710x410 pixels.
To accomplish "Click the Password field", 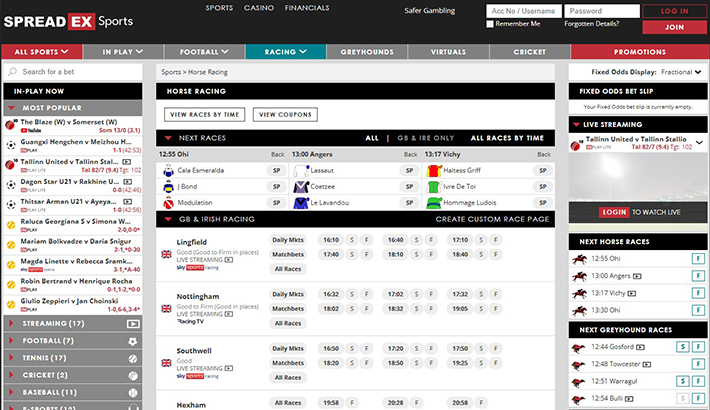I will point(602,11).
